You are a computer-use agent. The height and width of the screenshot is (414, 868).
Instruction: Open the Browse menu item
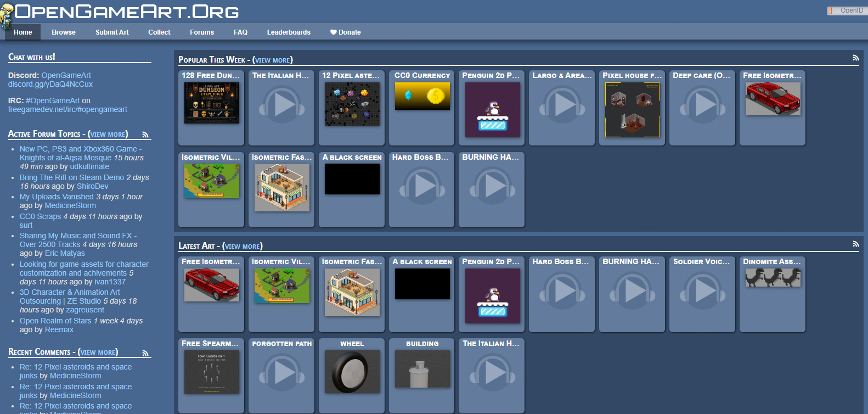click(64, 32)
